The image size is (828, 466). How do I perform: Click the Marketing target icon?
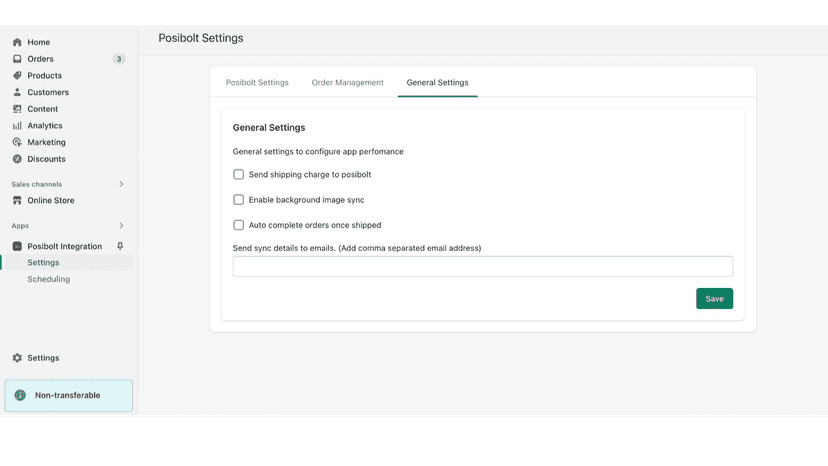[17, 142]
